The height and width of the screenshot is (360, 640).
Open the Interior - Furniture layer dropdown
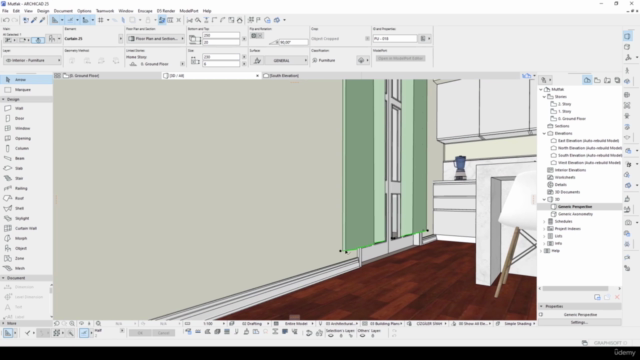pos(32,60)
